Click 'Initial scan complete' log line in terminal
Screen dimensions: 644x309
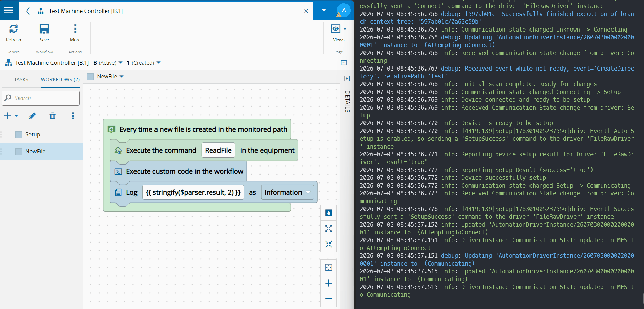tap(478, 84)
